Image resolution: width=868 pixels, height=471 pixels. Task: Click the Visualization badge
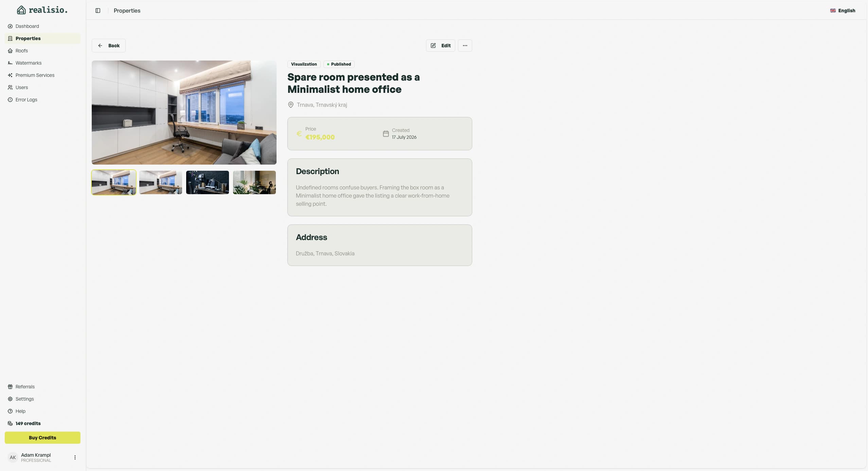pos(304,64)
